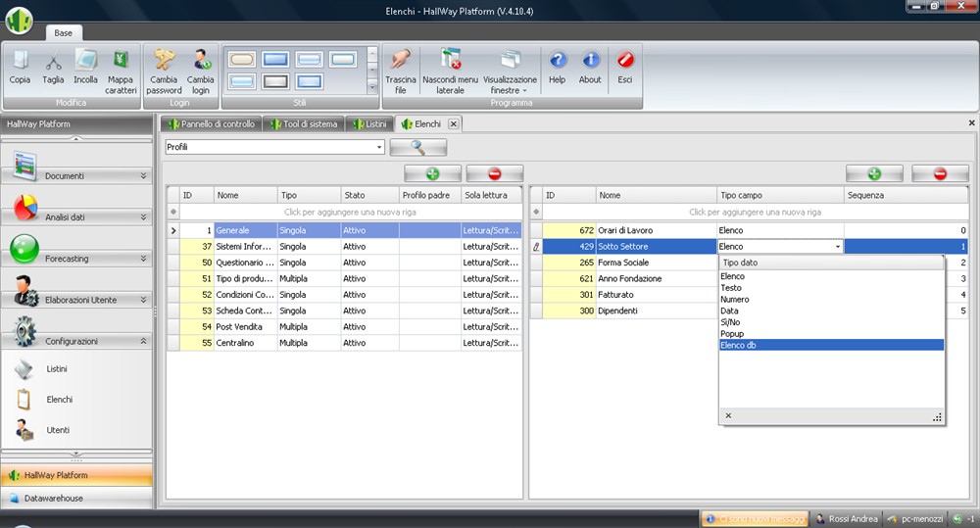Choose Elenco db from dropdown list

[831, 346]
